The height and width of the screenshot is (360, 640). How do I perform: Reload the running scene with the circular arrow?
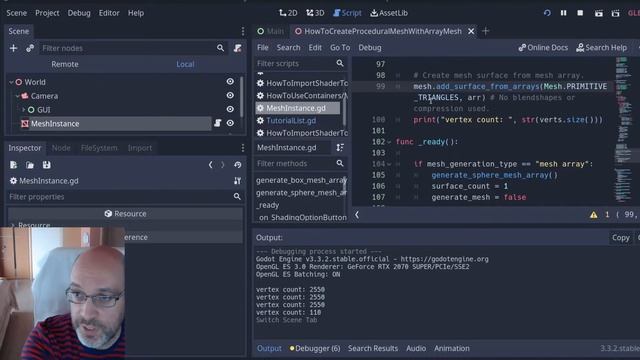[x=547, y=13]
